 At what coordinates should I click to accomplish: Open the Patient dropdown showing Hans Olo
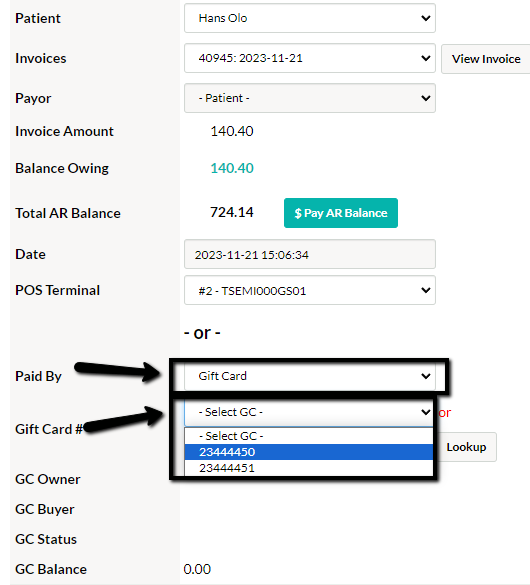310,18
